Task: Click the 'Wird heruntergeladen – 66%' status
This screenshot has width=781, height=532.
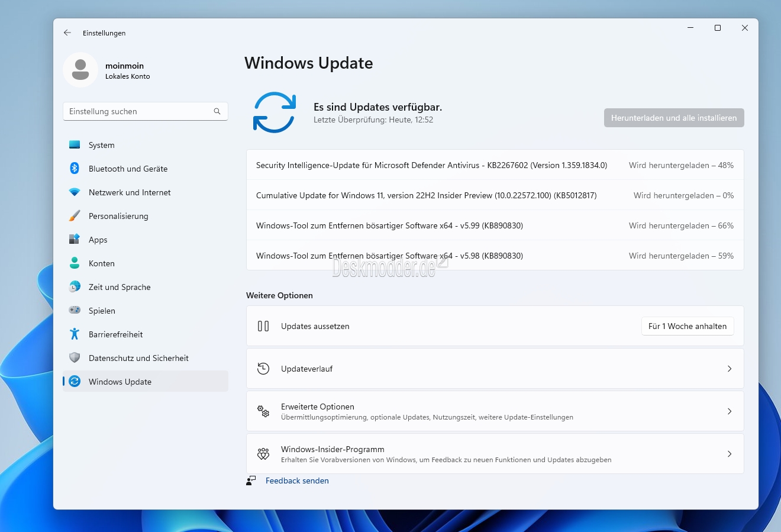Action: coord(681,225)
